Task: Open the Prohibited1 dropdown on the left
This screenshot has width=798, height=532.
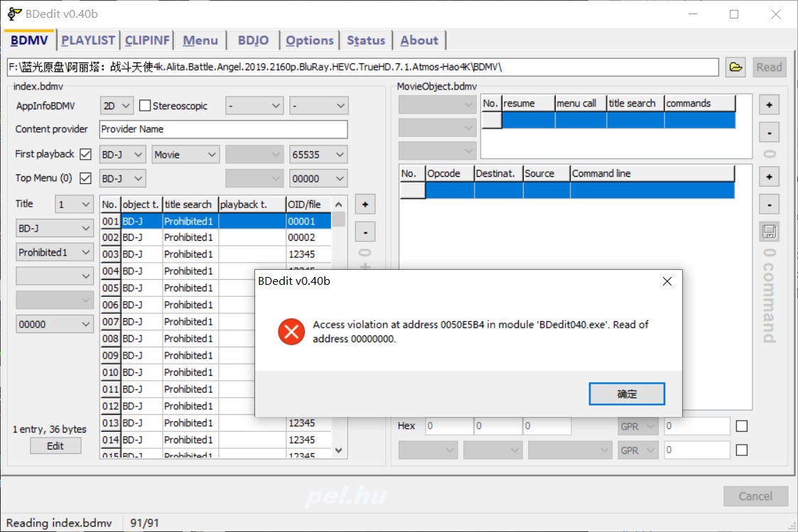Action: [55, 252]
